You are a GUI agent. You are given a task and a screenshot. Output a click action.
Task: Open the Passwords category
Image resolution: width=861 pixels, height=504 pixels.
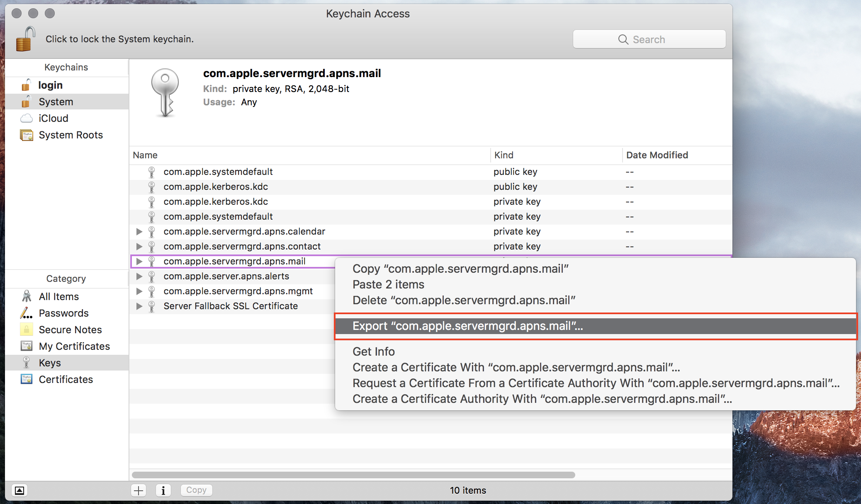(x=63, y=313)
